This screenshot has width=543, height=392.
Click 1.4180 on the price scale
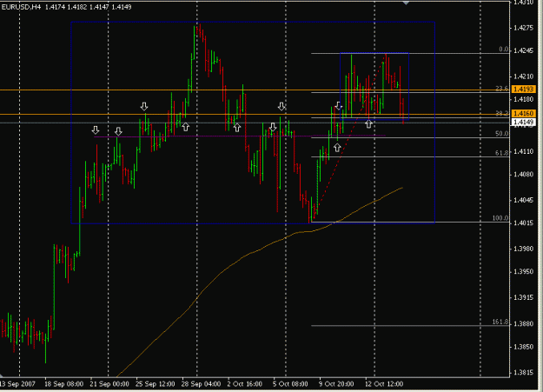coord(523,99)
